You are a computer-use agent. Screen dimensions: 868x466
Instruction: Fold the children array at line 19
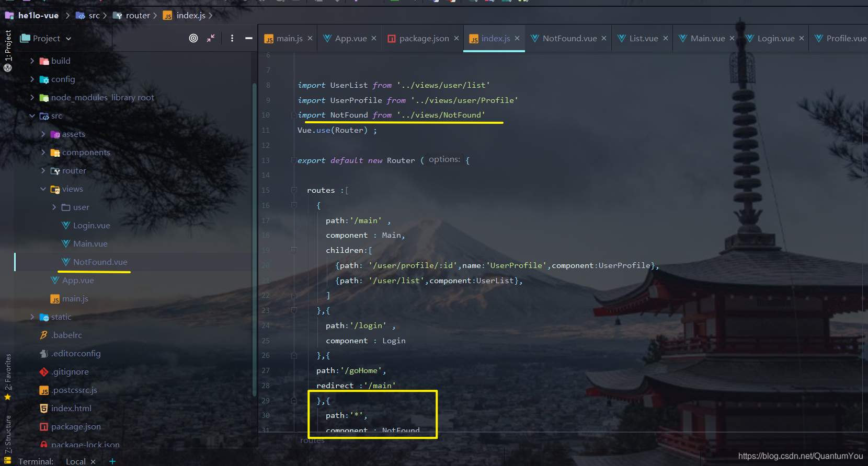click(x=294, y=250)
